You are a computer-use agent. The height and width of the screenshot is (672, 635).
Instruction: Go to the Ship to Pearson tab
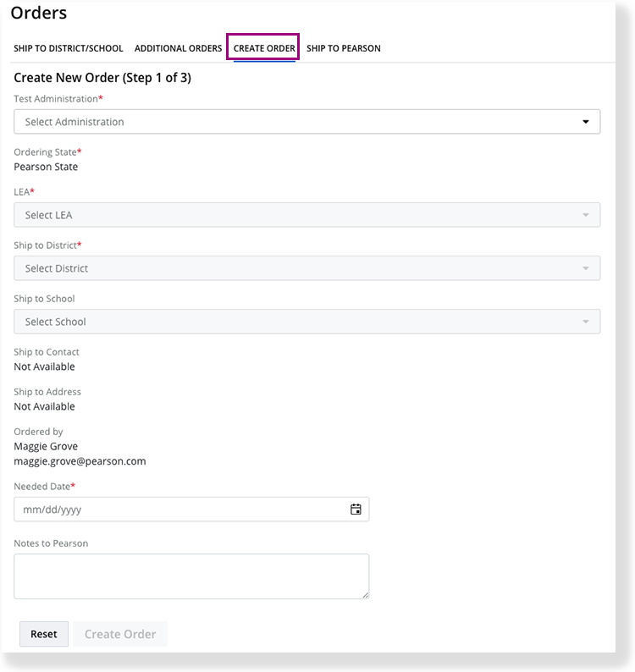pyautogui.click(x=344, y=48)
